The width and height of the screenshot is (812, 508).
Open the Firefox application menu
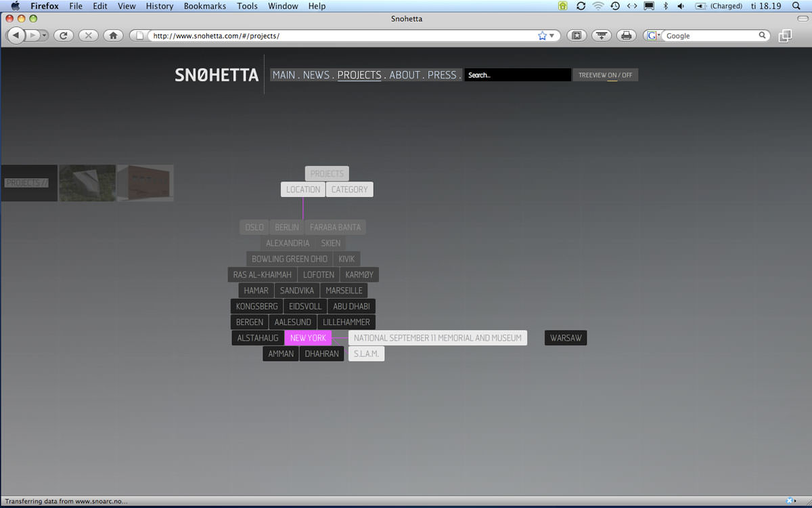point(45,6)
